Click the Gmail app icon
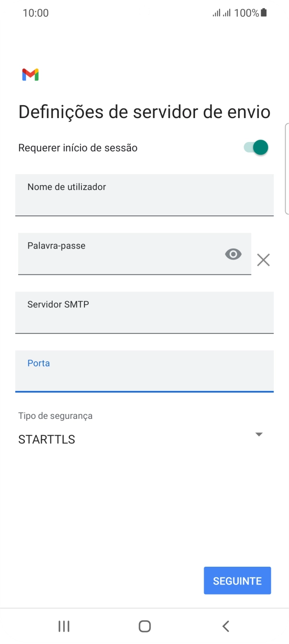 click(31, 74)
